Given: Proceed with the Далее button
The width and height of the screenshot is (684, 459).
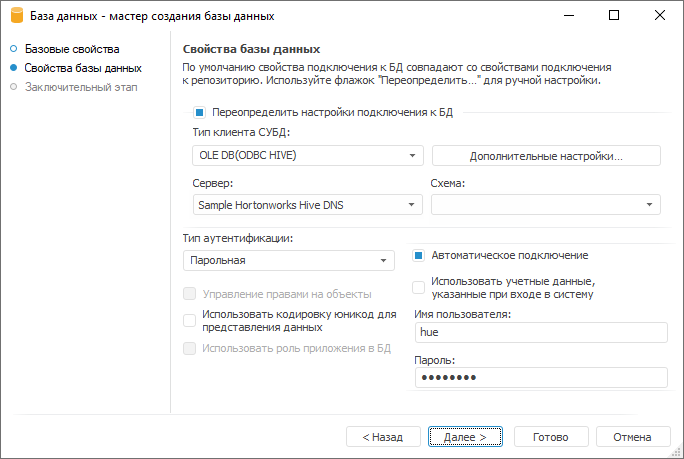Looking at the screenshot, I should pos(465,437).
